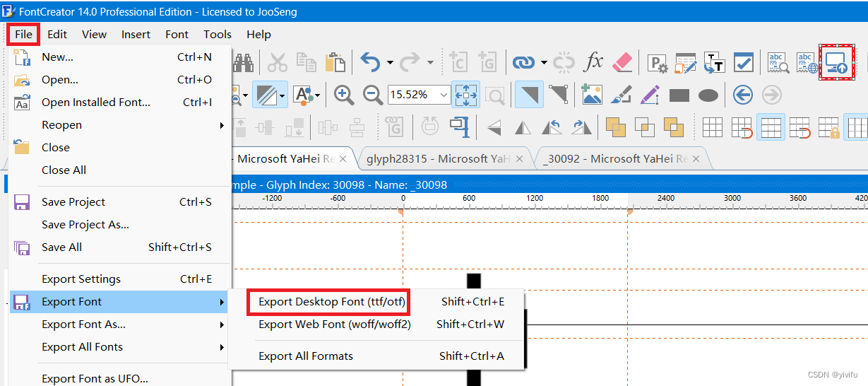Click the Paste clipboard icon
The width and height of the screenshot is (868, 386).
[335, 63]
